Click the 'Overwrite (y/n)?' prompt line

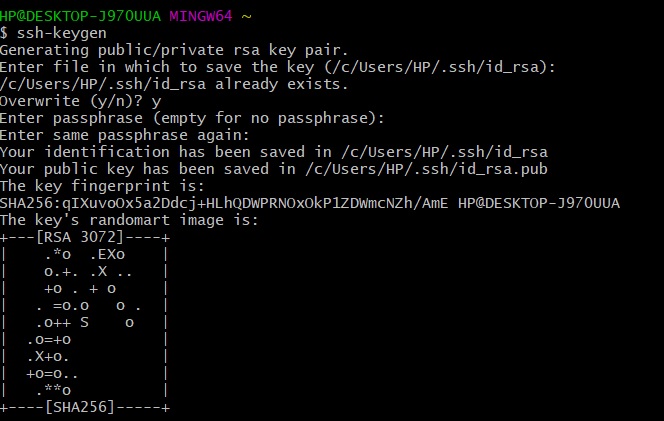pyautogui.click(x=80, y=101)
